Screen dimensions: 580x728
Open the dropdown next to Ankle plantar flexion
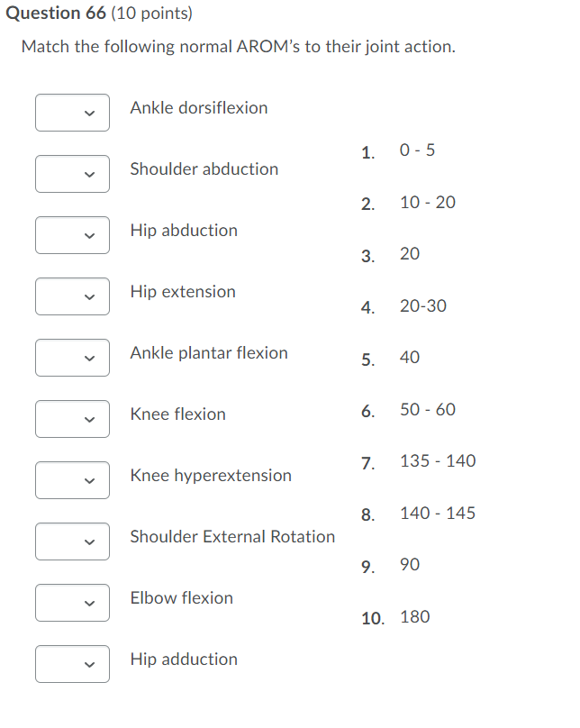point(72,358)
